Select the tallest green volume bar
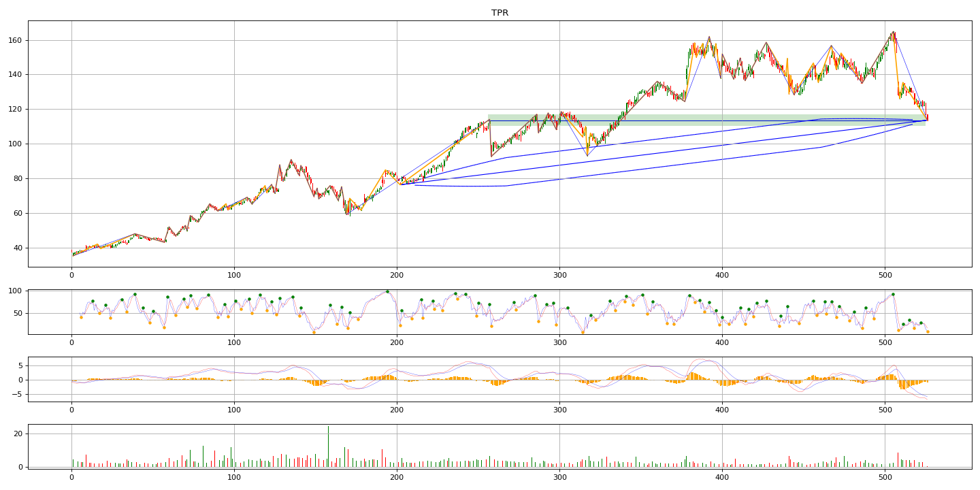 coord(328,446)
